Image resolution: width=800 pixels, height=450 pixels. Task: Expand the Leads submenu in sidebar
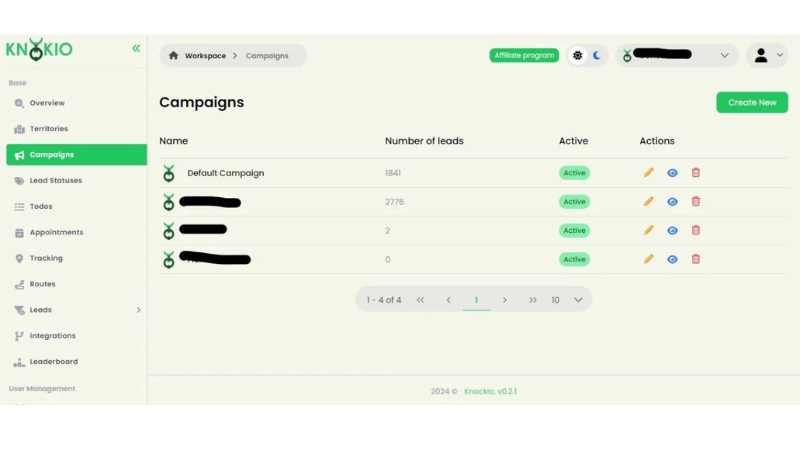[138, 310]
